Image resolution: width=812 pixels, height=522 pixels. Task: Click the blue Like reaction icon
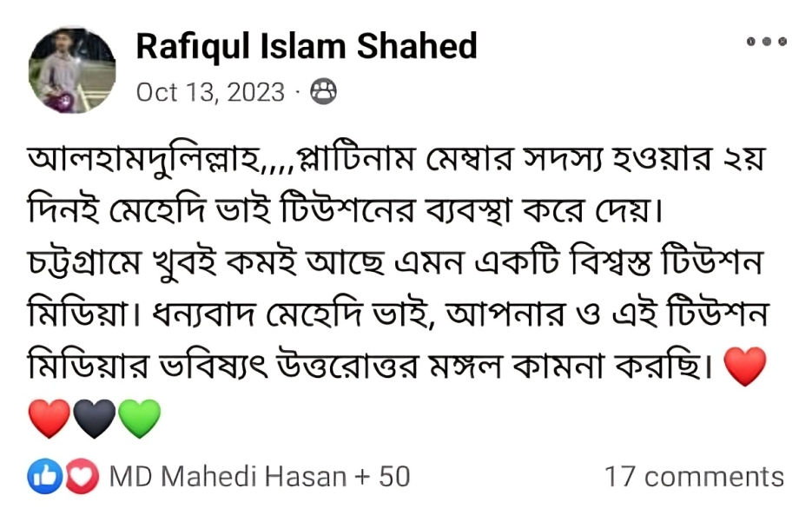(x=44, y=476)
